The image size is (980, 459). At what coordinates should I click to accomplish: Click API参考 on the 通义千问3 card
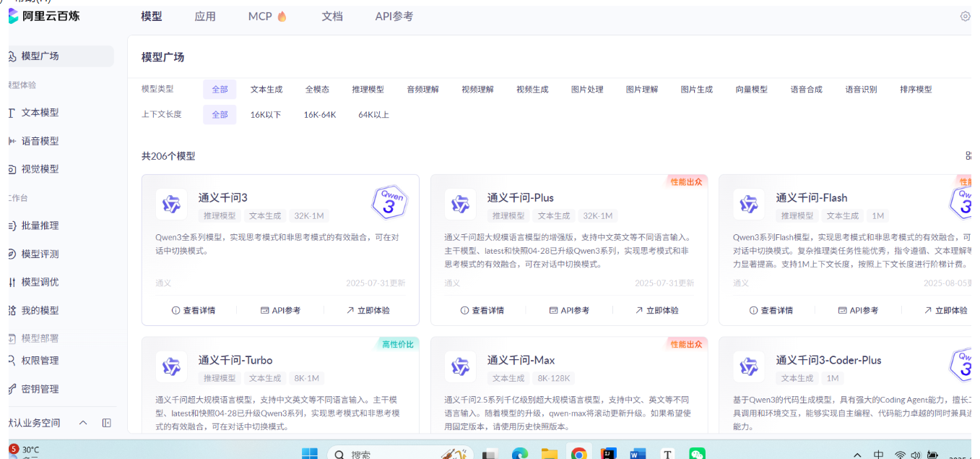tap(280, 310)
